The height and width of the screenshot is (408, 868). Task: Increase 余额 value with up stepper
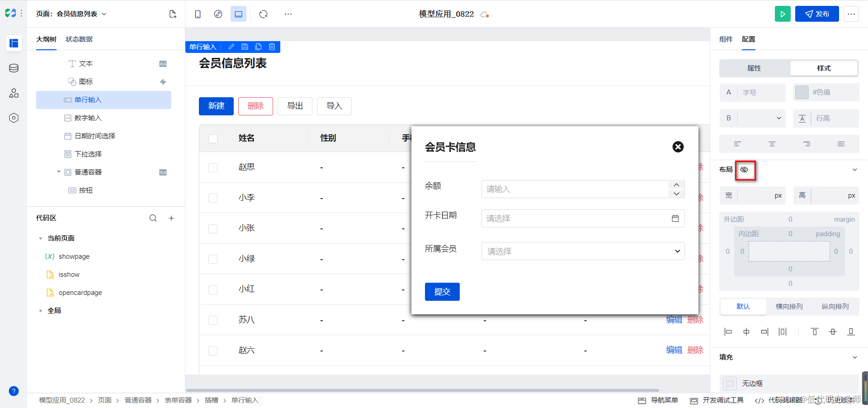pyautogui.click(x=676, y=185)
